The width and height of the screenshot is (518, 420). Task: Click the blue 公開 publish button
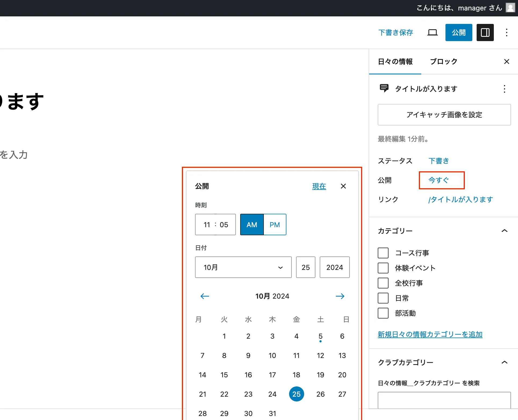pos(459,32)
